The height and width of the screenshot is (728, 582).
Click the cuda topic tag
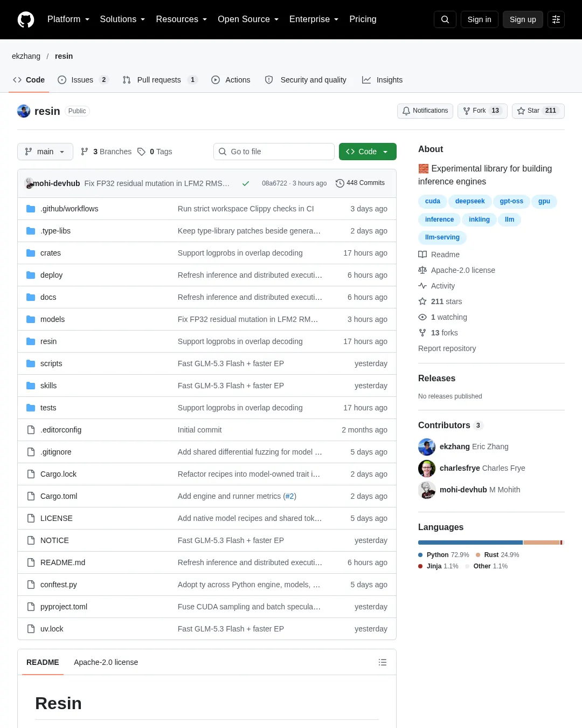pos(433,201)
